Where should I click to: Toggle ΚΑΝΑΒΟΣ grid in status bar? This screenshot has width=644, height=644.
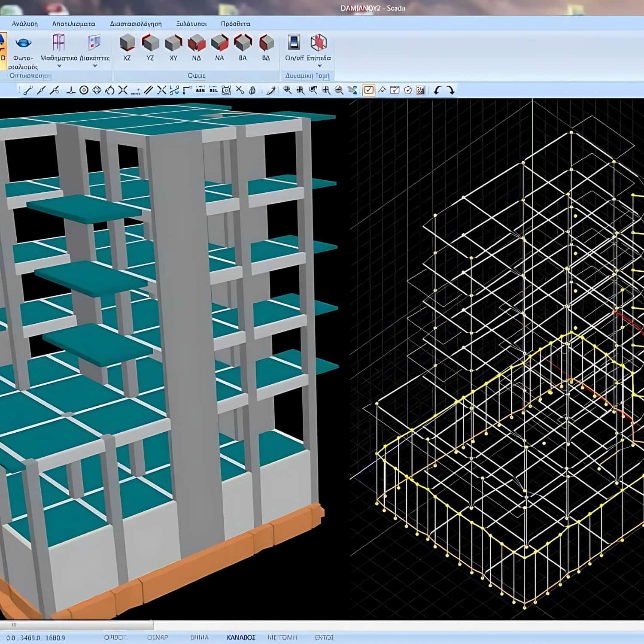(241, 638)
